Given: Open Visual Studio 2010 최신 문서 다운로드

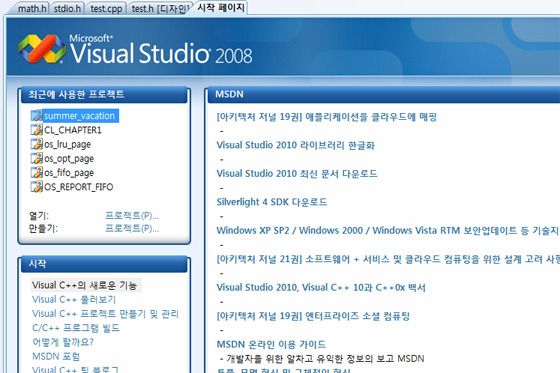Looking at the screenshot, I should point(297,174).
